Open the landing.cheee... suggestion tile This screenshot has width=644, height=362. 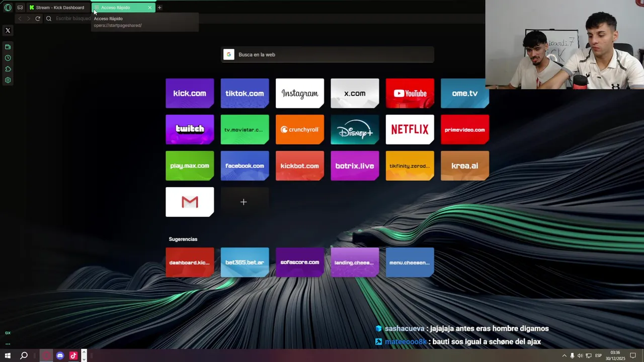pyautogui.click(x=355, y=262)
